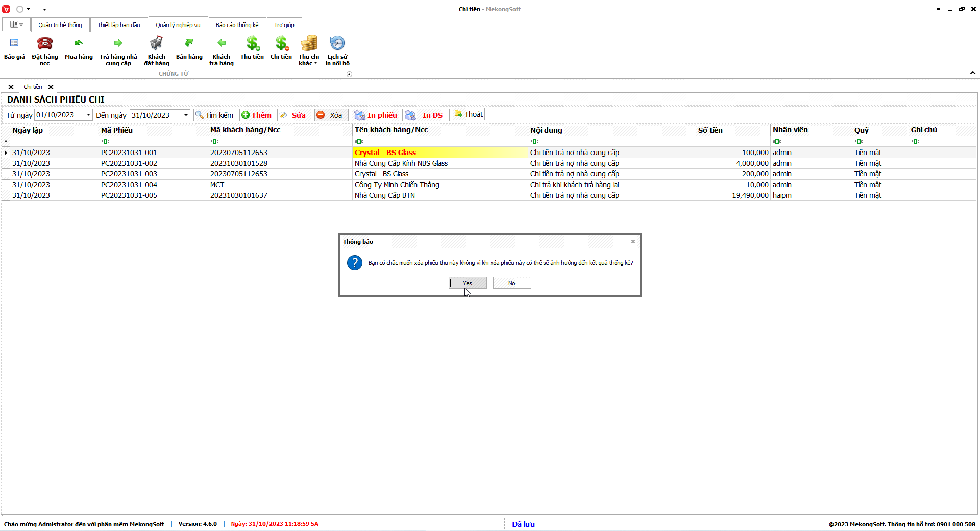The image size is (980, 531).
Task: Click the 19,490,000 amount cell
Action: [x=733, y=195]
